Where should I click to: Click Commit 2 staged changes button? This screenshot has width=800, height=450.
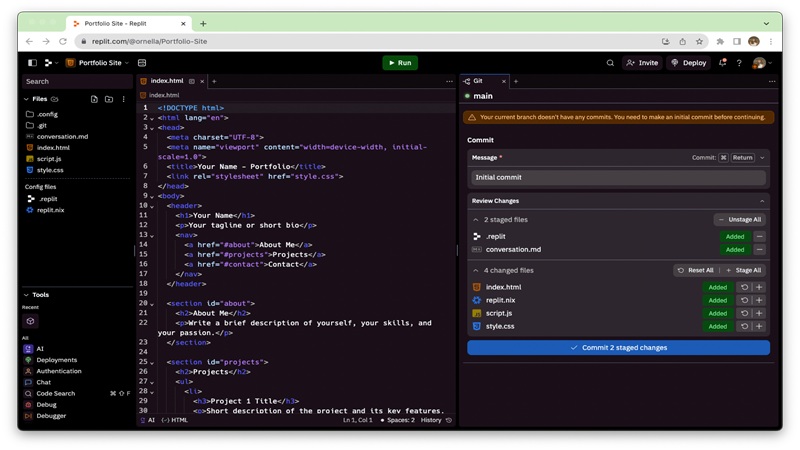(x=618, y=348)
